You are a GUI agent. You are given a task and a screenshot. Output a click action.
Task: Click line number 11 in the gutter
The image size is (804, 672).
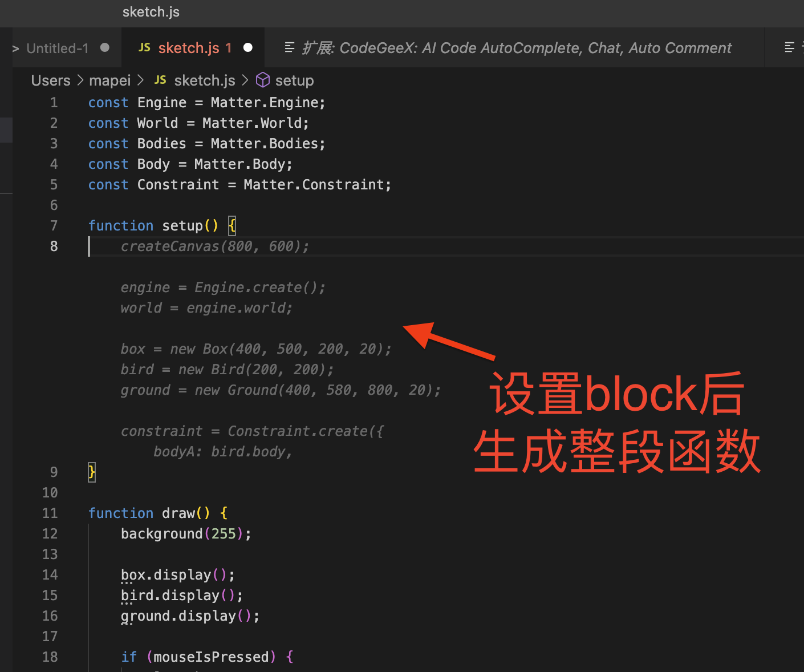pyautogui.click(x=50, y=513)
